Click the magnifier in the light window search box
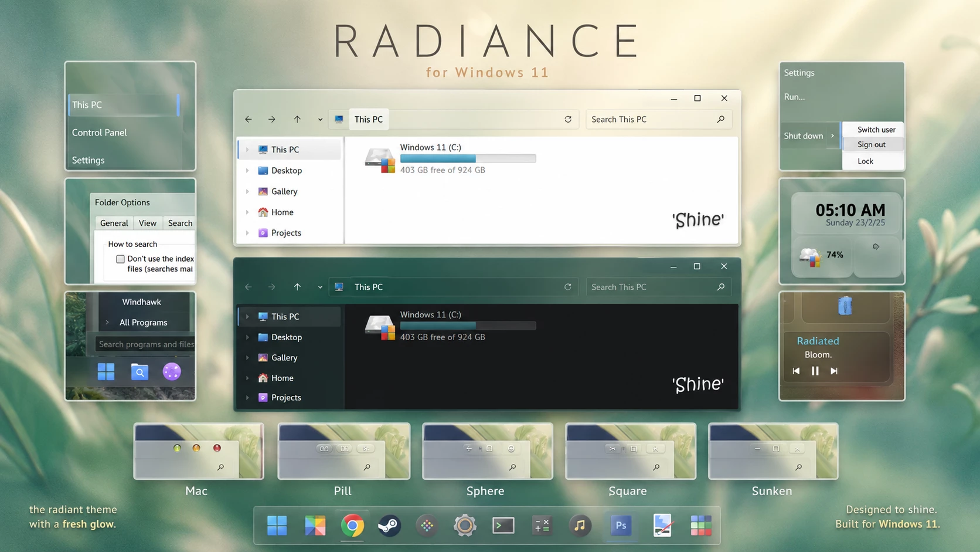This screenshot has width=980, height=552. click(x=721, y=119)
